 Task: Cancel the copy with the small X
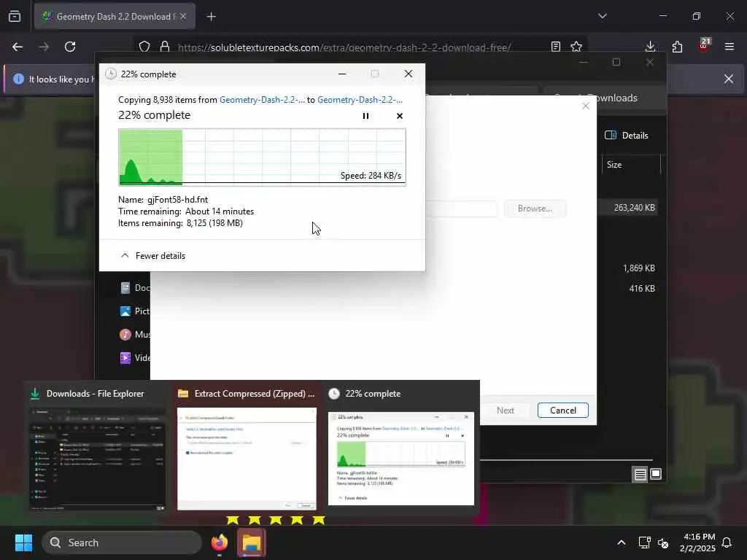click(399, 116)
